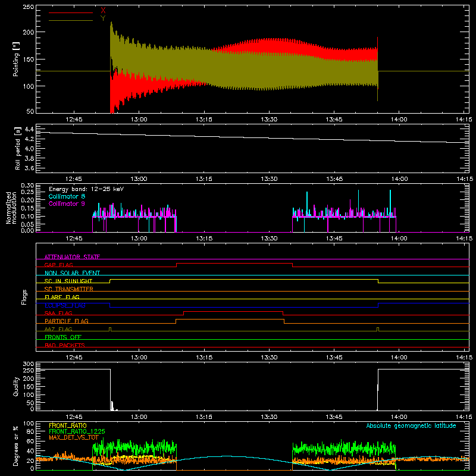This screenshot has height=476, width=476.
Task: Click the green FRONT_RATIO_1225 legend entry
Action: coord(77,431)
